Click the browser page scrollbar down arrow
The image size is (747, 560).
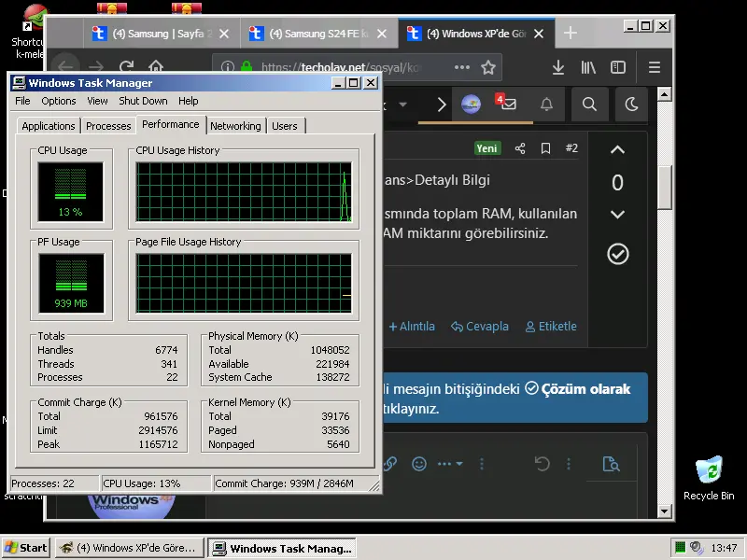click(x=665, y=511)
